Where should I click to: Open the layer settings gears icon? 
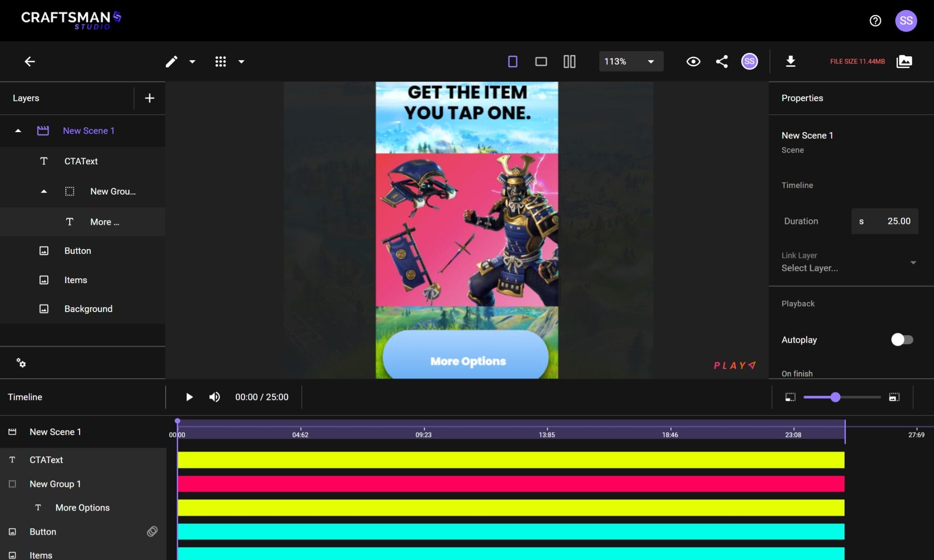pos(21,363)
